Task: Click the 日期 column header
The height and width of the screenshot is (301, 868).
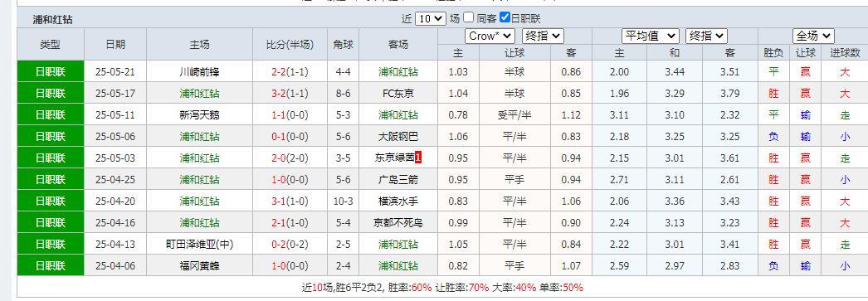Action: pyautogui.click(x=115, y=45)
